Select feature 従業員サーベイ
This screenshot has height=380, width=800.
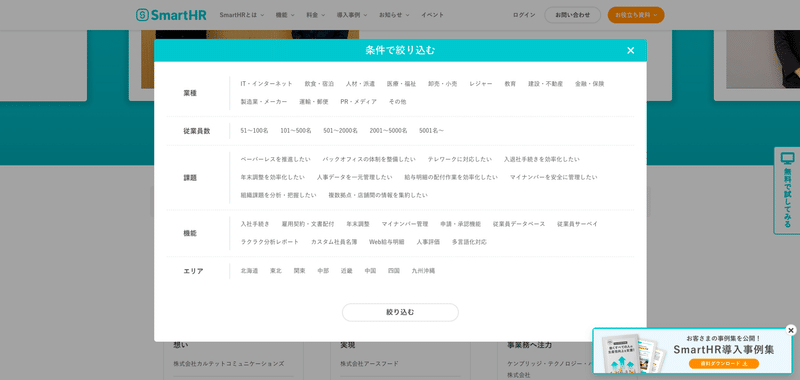click(x=577, y=224)
